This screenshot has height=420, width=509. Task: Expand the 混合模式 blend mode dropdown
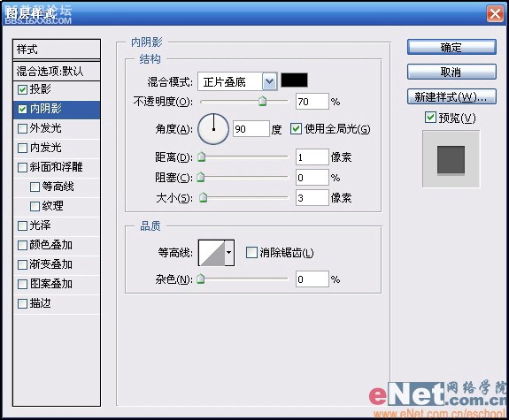(269, 81)
